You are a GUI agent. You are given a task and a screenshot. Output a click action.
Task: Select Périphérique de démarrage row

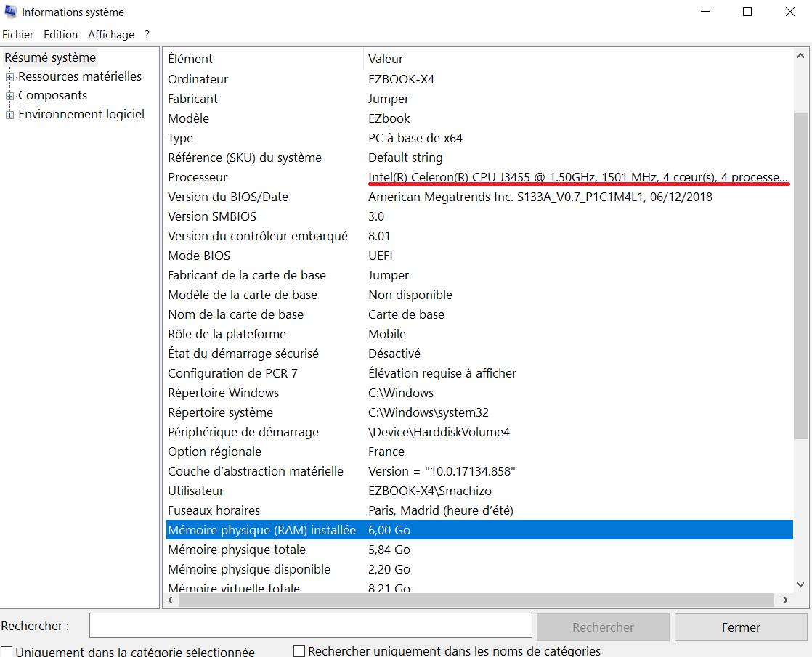(479, 433)
